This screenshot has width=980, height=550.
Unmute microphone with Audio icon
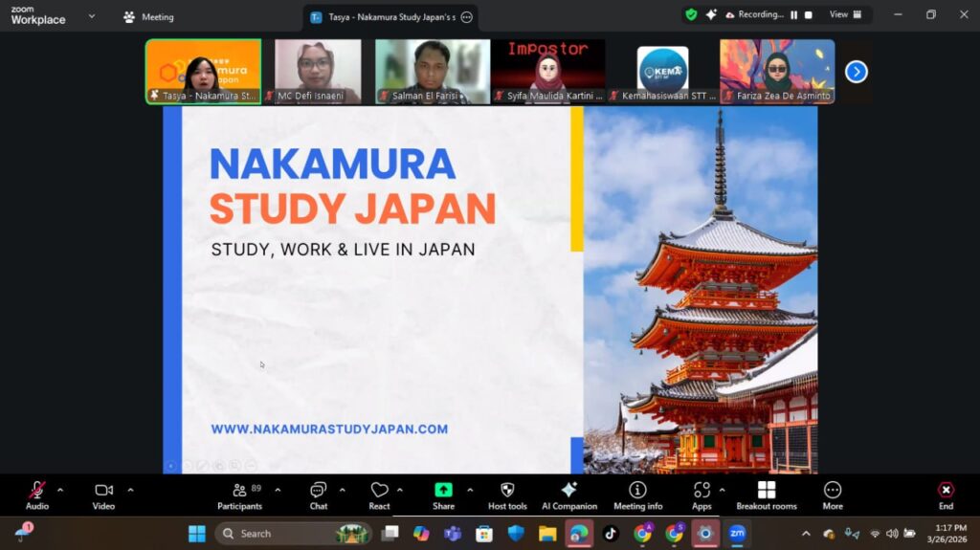(x=37, y=495)
